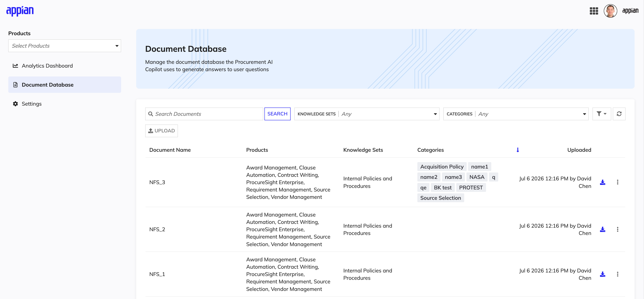Sort by Knowledge Sets column header
Screen dimensions: 644x299
point(363,150)
